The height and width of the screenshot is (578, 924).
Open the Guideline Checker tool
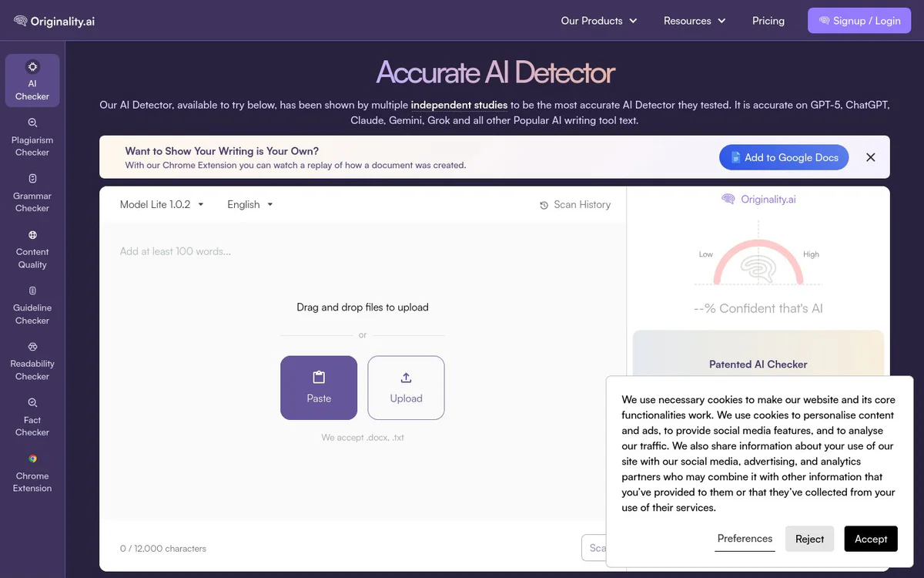coord(32,304)
